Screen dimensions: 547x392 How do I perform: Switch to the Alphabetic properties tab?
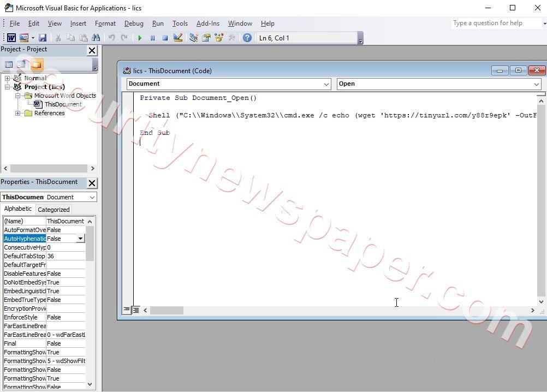18,209
